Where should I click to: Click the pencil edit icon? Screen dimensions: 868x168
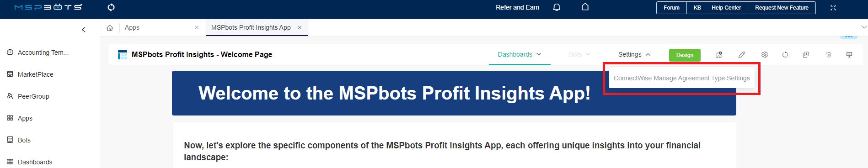pyautogui.click(x=742, y=55)
